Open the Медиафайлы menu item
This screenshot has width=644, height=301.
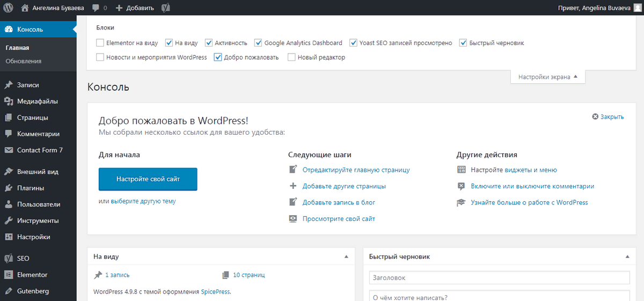[38, 101]
